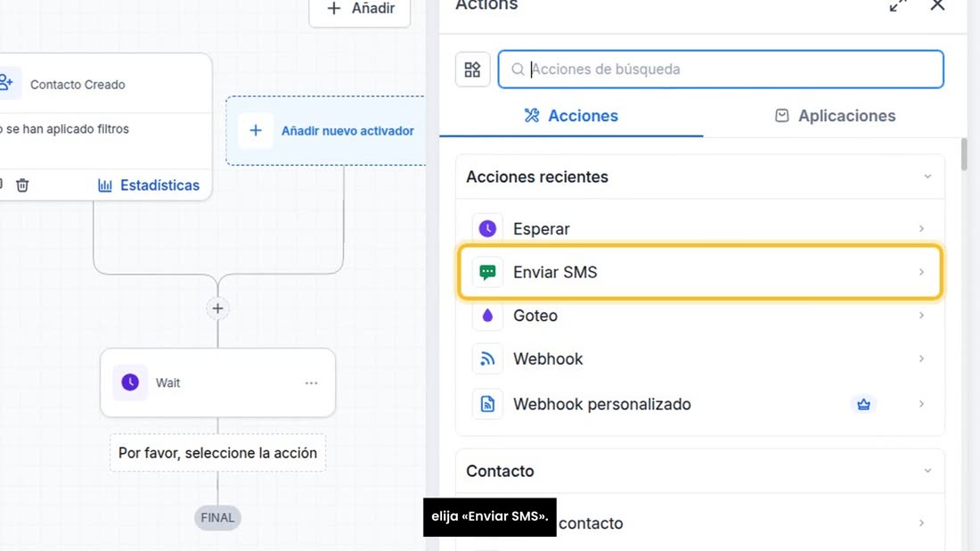Click the plus icon in new trigger box
This screenshot has width=980, height=551.
[x=256, y=131]
